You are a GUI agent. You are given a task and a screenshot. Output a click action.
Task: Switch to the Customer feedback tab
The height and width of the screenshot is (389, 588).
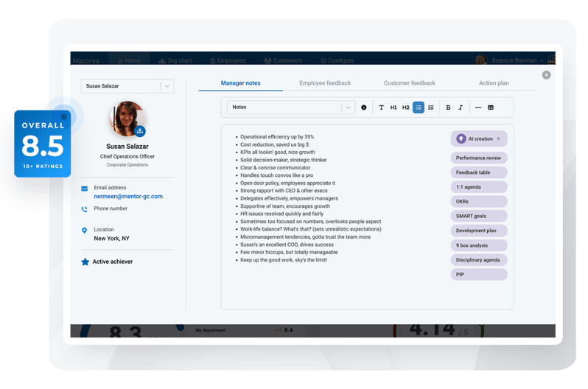410,83
